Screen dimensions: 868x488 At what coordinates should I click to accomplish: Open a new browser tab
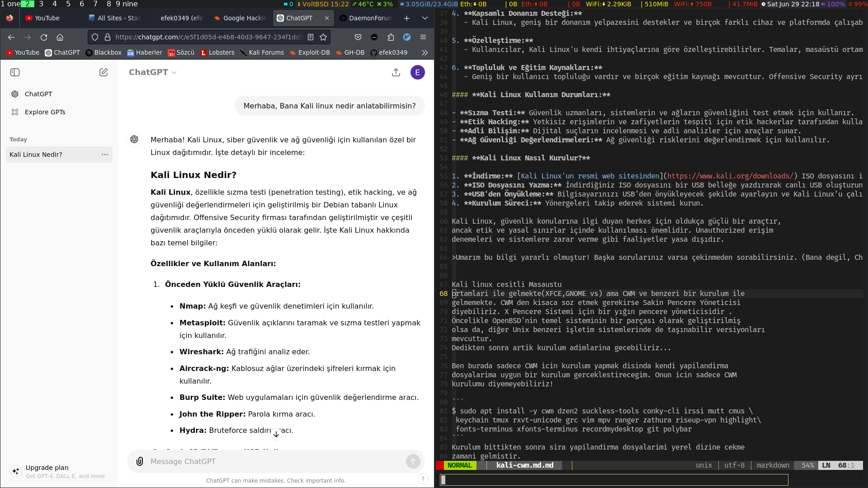[x=407, y=18]
